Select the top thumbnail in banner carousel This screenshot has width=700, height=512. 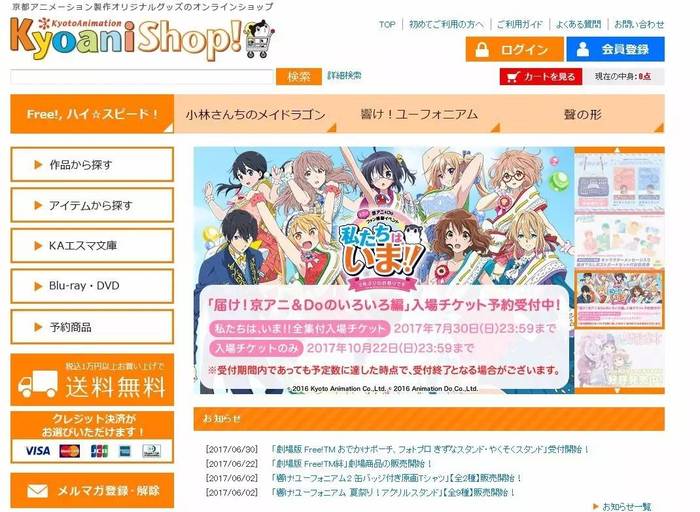point(619,181)
